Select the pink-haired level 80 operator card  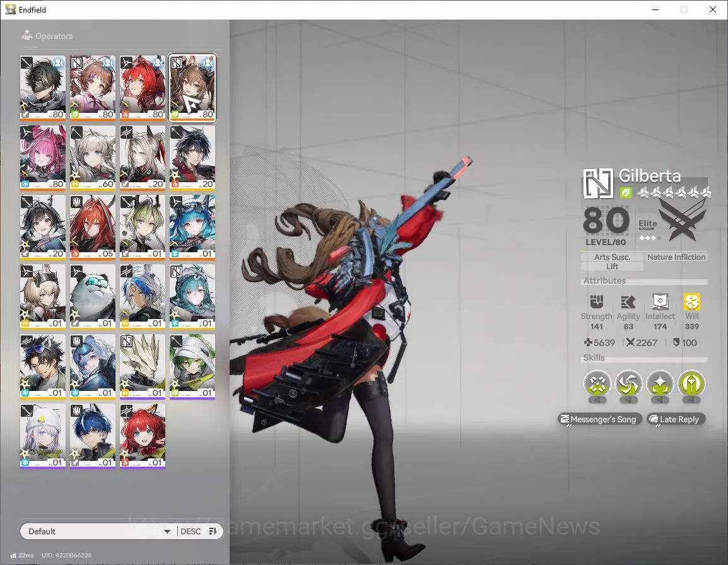click(x=43, y=158)
